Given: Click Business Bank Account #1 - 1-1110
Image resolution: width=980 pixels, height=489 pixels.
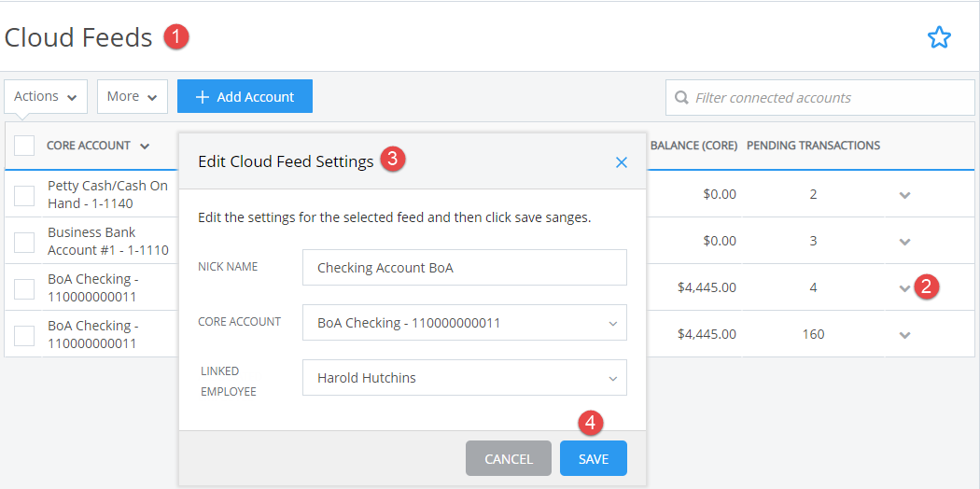Looking at the screenshot, I should click(x=107, y=241).
